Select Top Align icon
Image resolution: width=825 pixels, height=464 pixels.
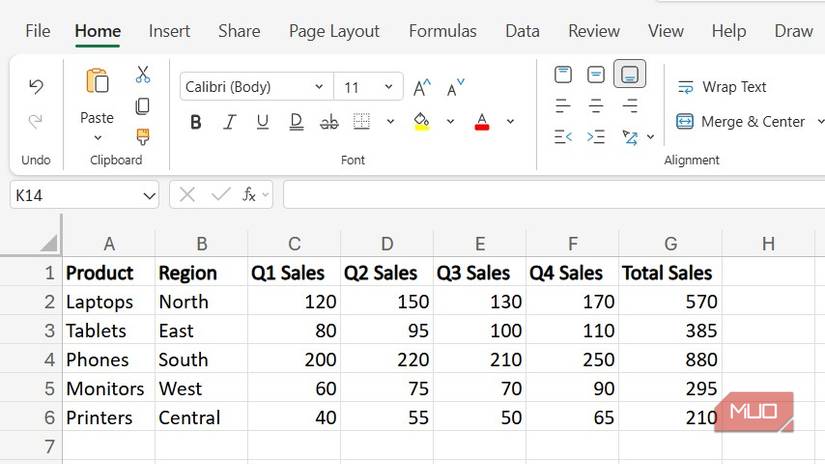tap(563, 74)
